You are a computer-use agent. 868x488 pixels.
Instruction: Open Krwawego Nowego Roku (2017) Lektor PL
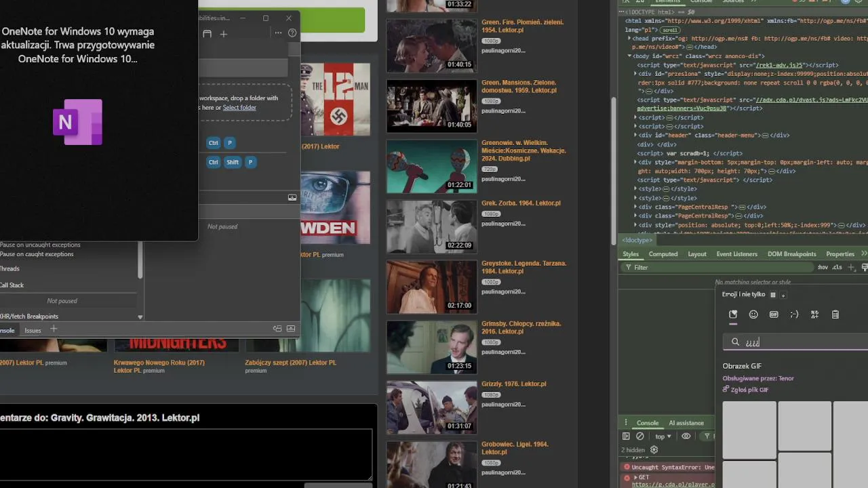pyautogui.click(x=159, y=366)
